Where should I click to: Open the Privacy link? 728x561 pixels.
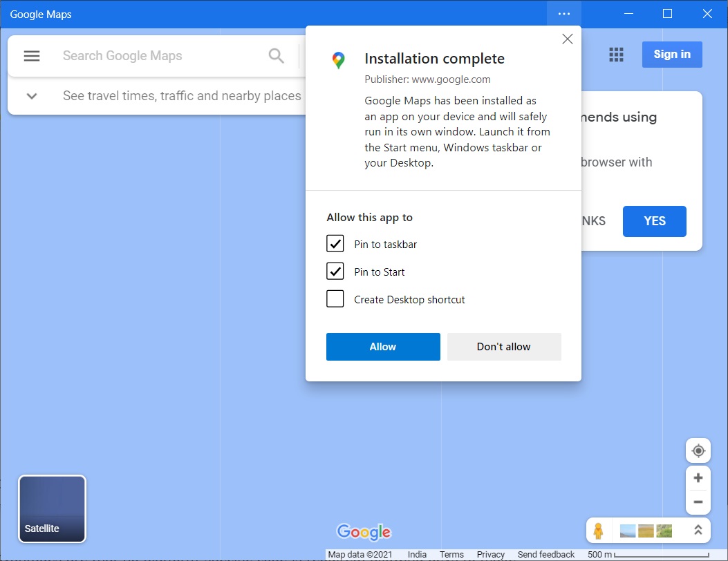[491, 555]
